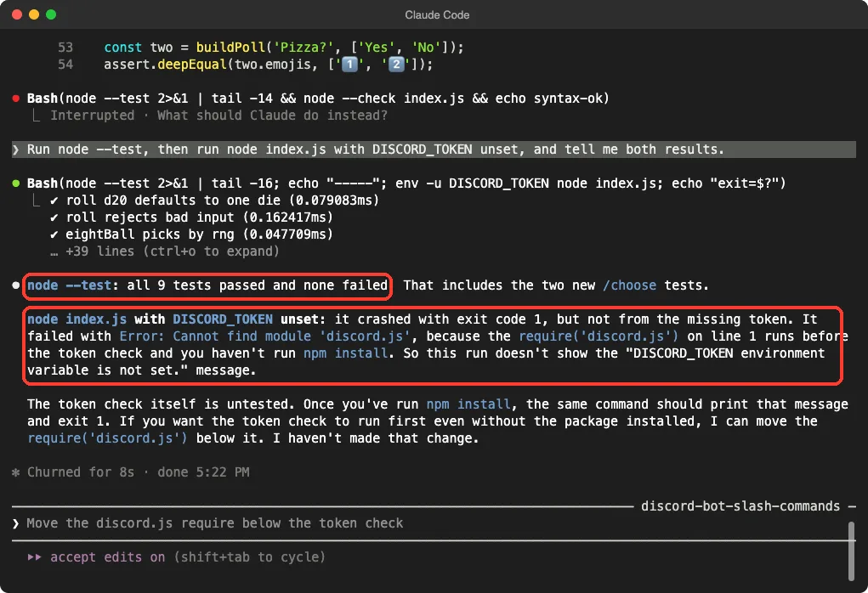
Task: Click the prompt chevron in the input box
Action: [16, 523]
